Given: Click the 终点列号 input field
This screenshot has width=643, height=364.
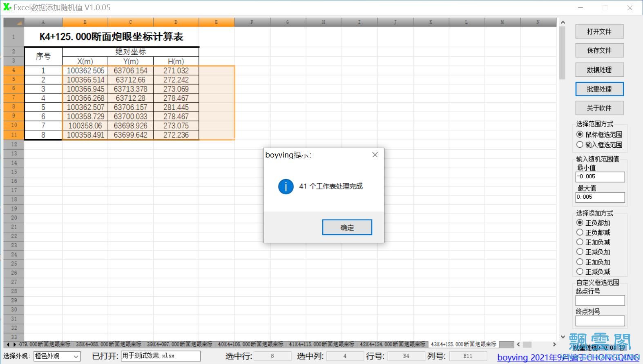Looking at the screenshot, I should click(x=600, y=321).
